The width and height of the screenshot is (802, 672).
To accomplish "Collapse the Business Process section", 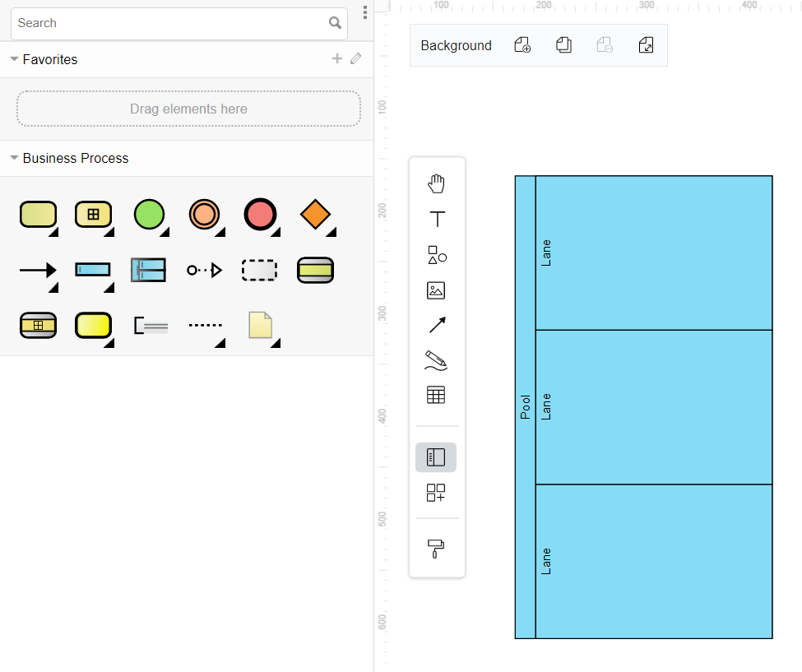I will tap(14, 158).
